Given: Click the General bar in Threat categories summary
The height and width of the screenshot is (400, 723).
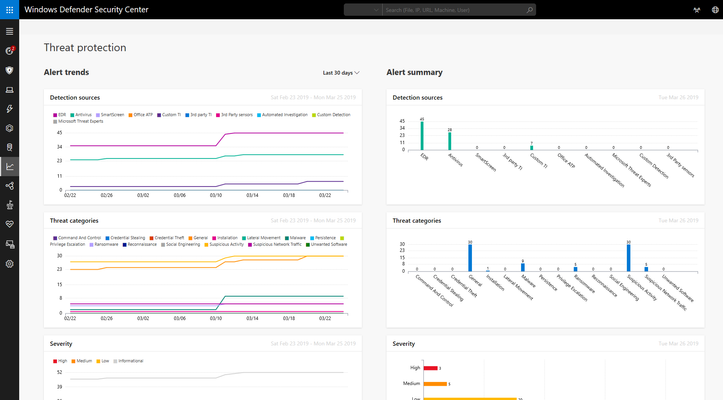Looking at the screenshot, I should coord(470,258).
